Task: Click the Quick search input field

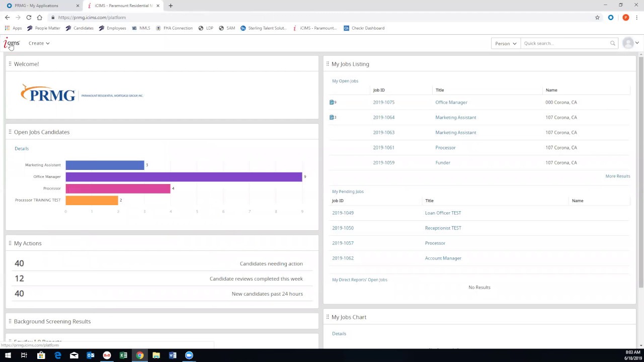Action: tap(565, 43)
